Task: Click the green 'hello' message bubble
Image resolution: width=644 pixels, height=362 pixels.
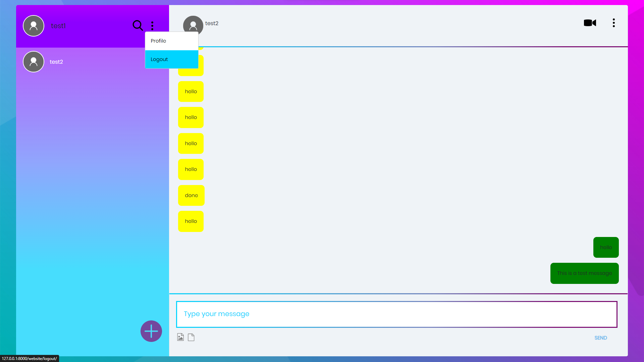Action: [606, 247]
